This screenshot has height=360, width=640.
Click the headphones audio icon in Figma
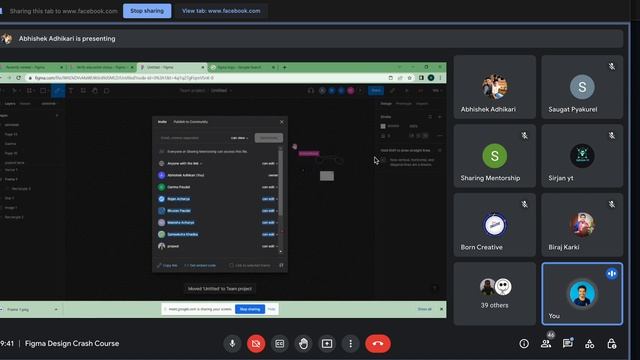[311, 91]
